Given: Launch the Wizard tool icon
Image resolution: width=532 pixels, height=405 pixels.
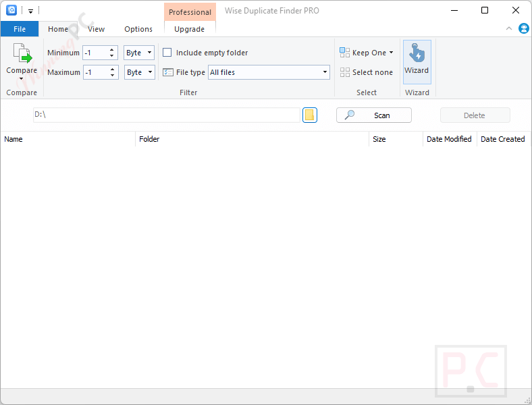Looking at the screenshot, I should [x=417, y=53].
